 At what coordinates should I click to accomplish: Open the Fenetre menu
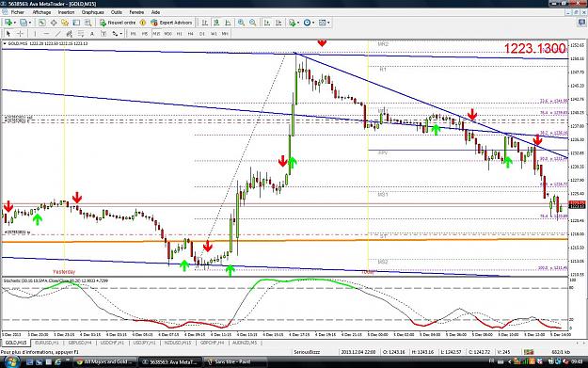tap(136, 12)
